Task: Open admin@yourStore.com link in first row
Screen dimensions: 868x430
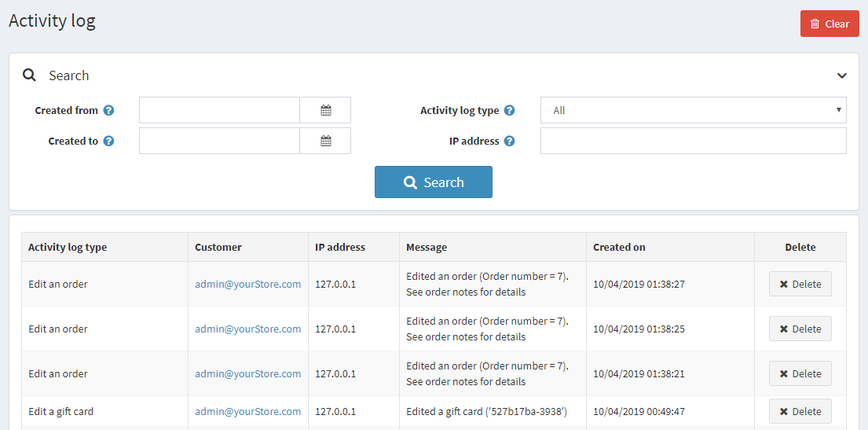Action: pyautogui.click(x=247, y=285)
